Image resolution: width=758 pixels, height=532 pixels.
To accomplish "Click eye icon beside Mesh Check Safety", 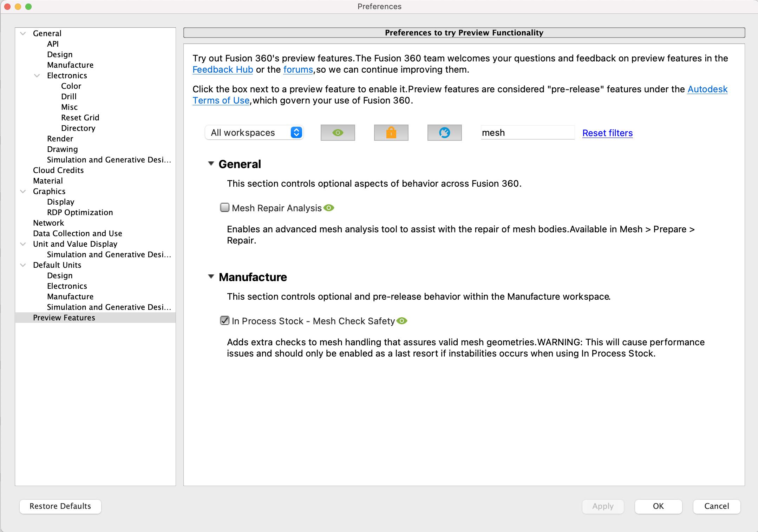I will pyautogui.click(x=402, y=321).
